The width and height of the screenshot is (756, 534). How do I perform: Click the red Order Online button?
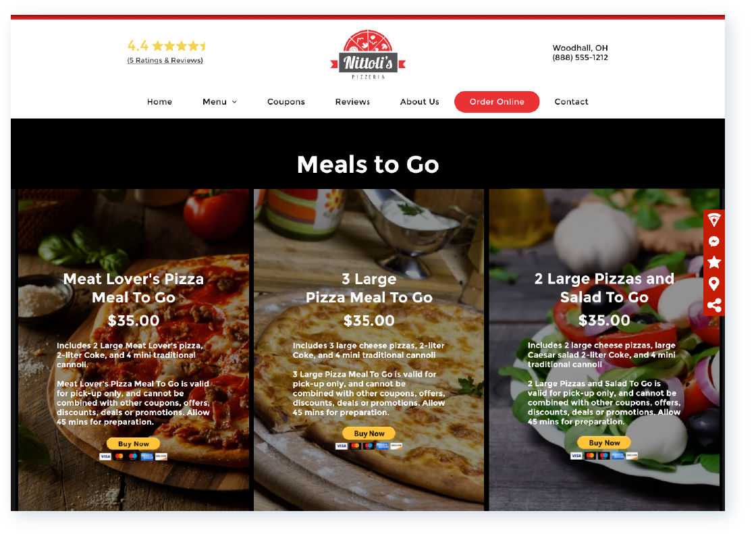(x=497, y=102)
